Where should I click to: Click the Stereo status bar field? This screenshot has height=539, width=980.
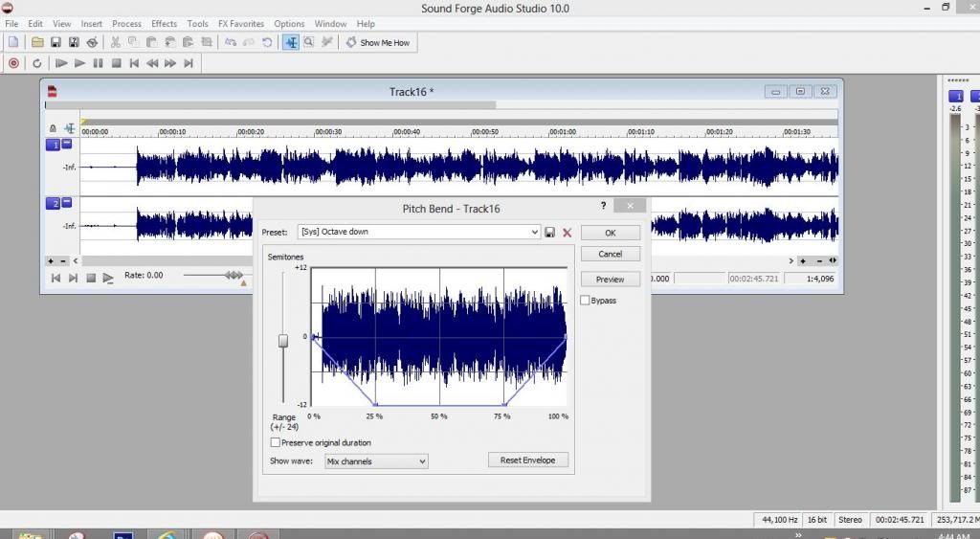pos(850,520)
